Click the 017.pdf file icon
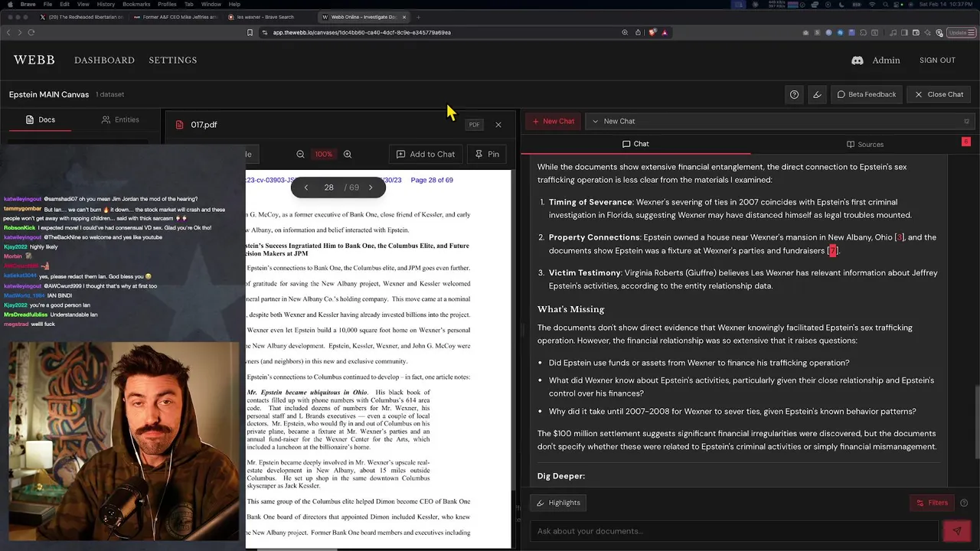980x551 pixels. [x=180, y=125]
